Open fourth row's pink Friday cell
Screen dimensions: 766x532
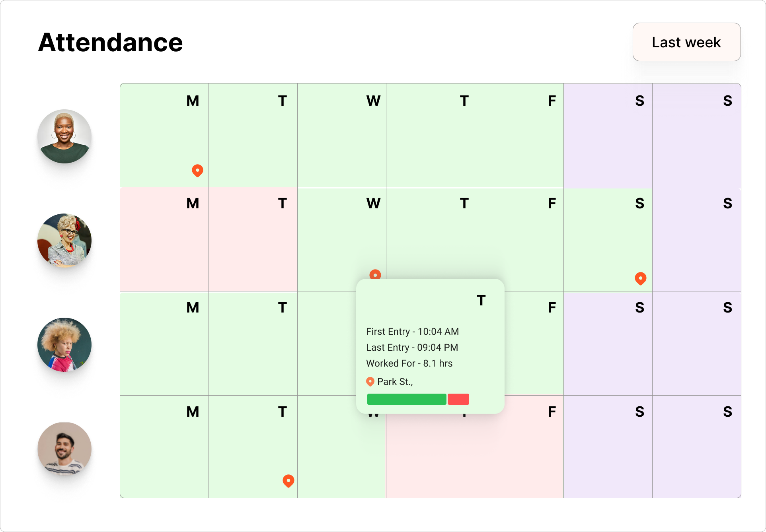[x=519, y=453]
